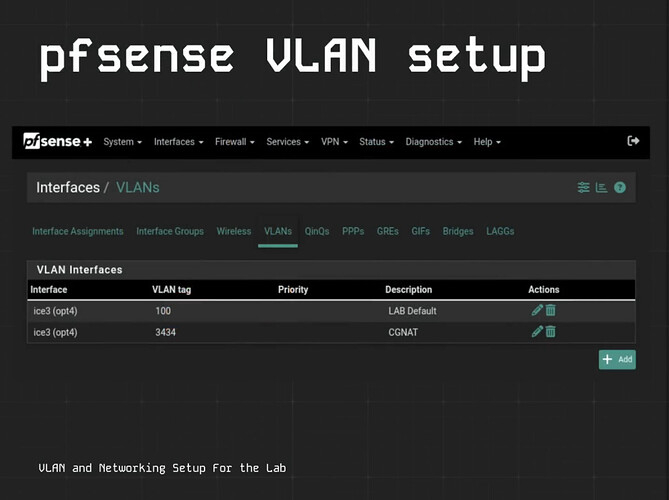Click the Interface column header
This screenshot has width=669, height=500.
[49, 290]
